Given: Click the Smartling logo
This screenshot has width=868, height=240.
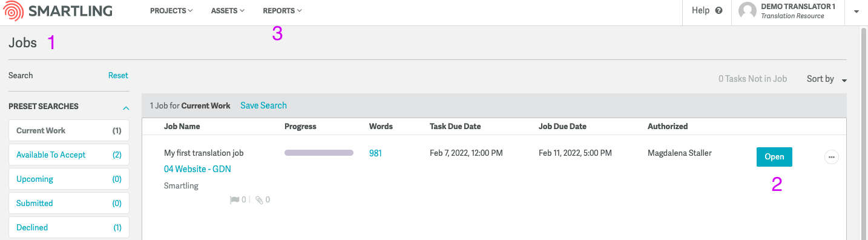Looking at the screenshot, I should click(x=58, y=11).
